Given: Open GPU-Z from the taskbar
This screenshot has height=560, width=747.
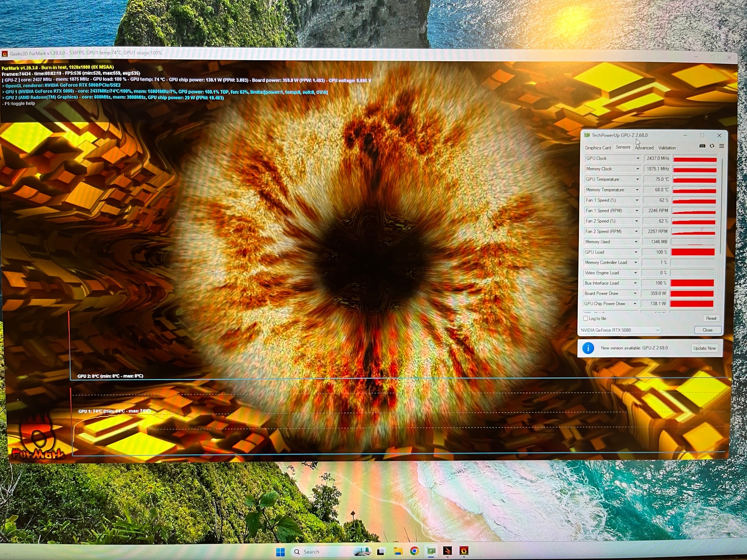Looking at the screenshot, I should [431, 551].
